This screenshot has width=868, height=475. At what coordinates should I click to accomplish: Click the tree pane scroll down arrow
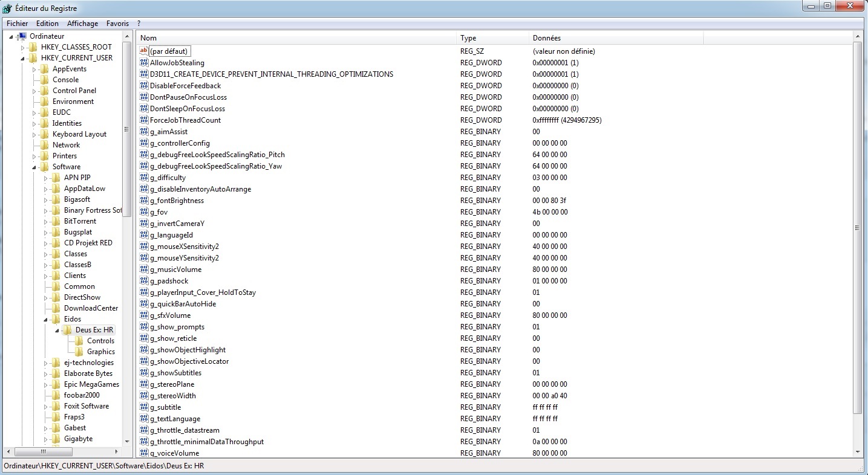click(127, 441)
